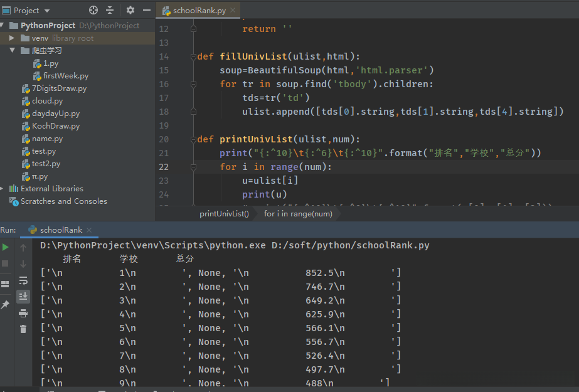Toggle soft-wrap in run console

(23, 280)
